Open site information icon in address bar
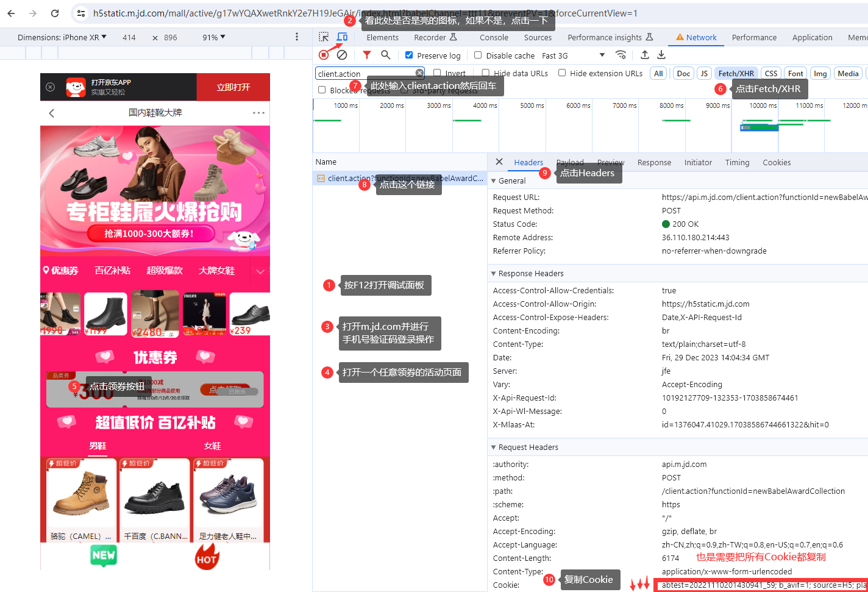868x592 pixels. click(80, 13)
